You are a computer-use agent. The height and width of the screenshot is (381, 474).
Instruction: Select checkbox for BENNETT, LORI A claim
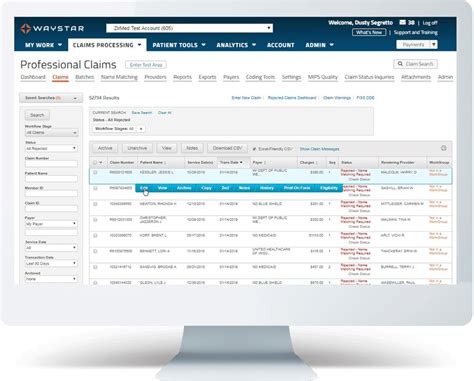(x=95, y=251)
